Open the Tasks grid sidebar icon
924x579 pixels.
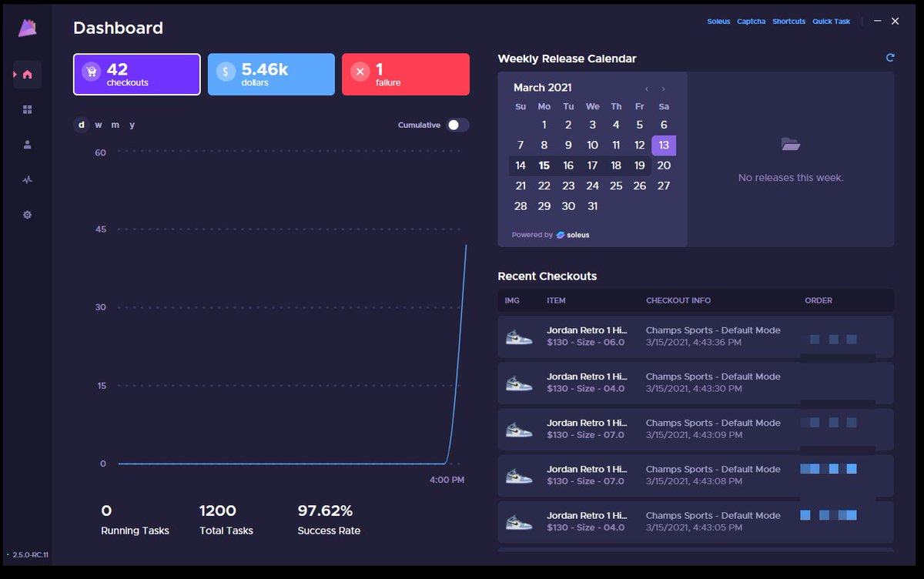(x=28, y=110)
